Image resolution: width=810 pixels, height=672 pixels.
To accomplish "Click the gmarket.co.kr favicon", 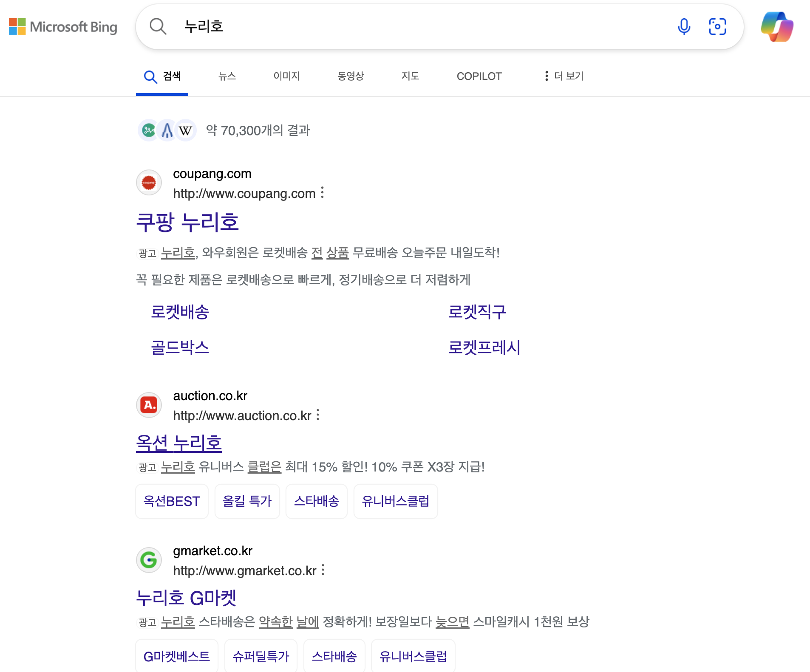I will click(x=149, y=560).
